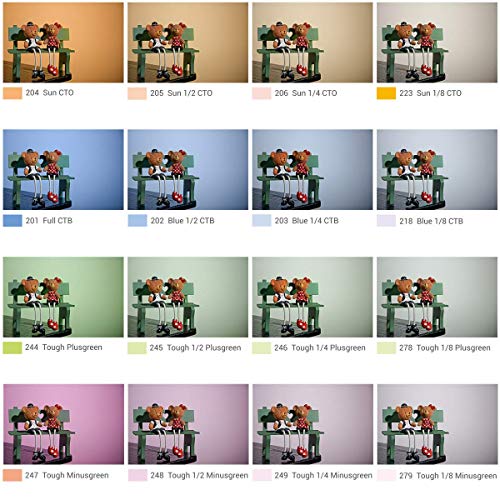Click the 247 Tough Minusgreen swatch
Viewport: 500px width, 500px height.
[13, 475]
